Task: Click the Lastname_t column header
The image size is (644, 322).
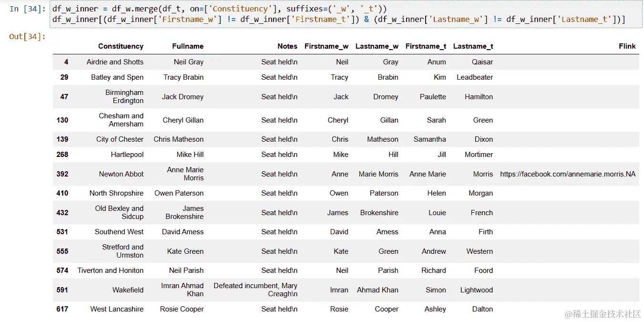Action: (473, 46)
